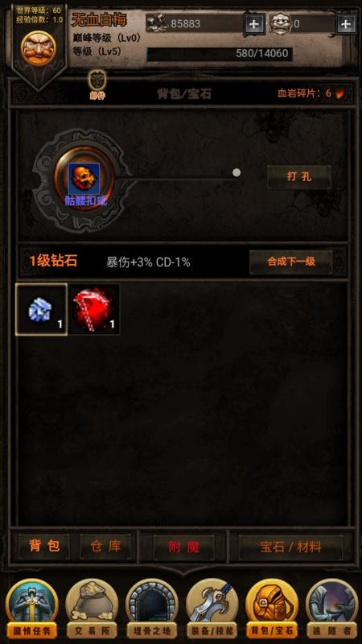Add gold with the first plus button
Screen dimensions: 362x644
point(254,24)
